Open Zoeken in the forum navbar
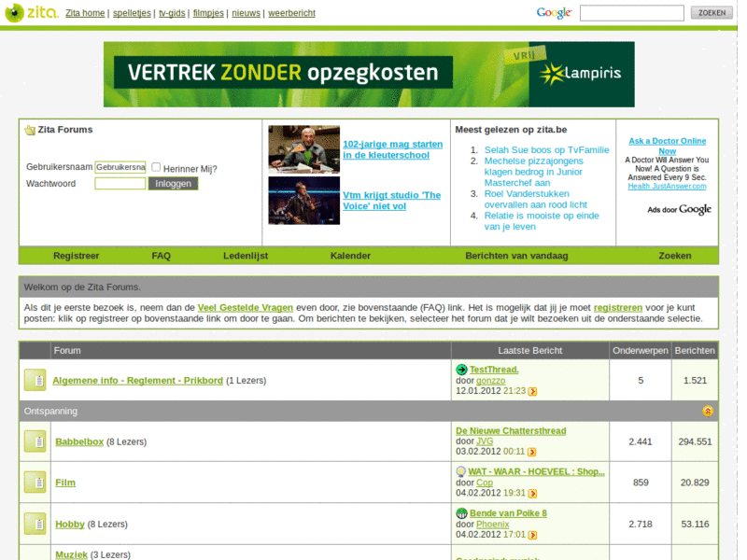The height and width of the screenshot is (560, 747). [674, 256]
